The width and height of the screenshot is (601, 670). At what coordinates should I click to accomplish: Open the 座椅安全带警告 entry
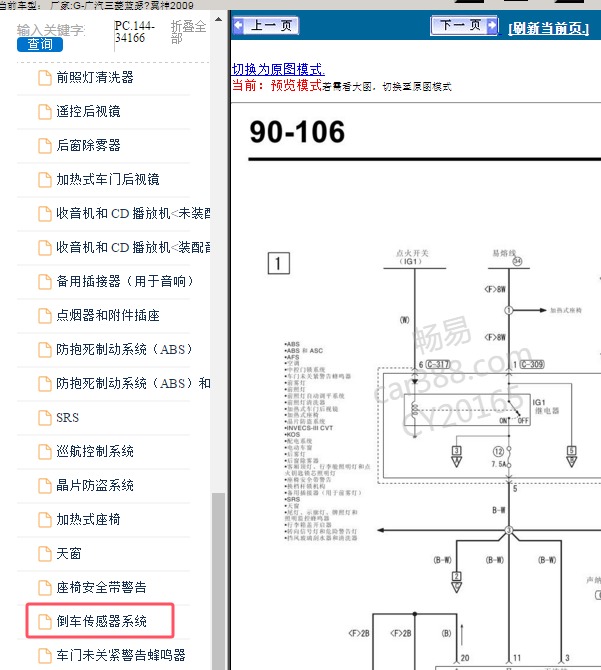[x=101, y=588]
